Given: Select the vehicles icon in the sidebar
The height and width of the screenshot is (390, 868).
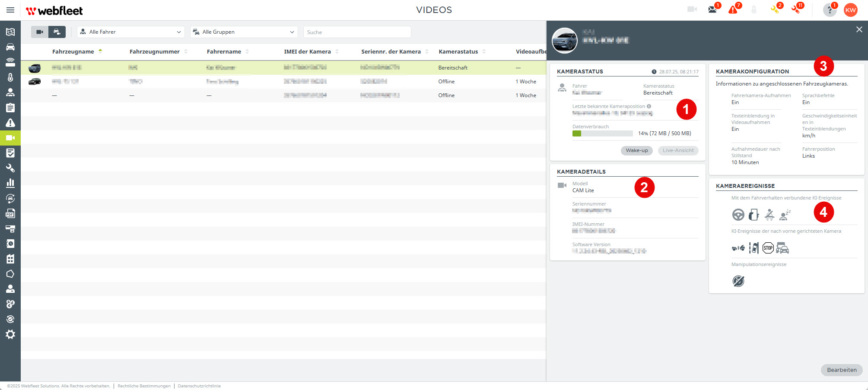Looking at the screenshot, I should (10, 47).
